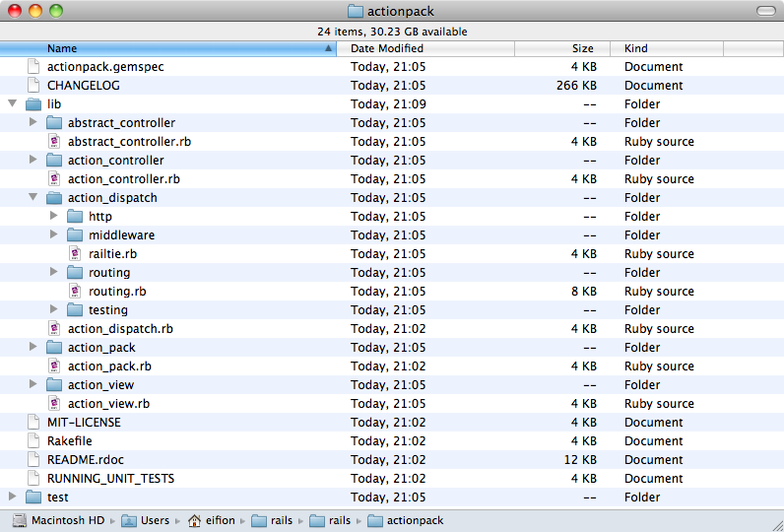Go to Macintosh HD in path bar
784x532 pixels.
[59, 520]
